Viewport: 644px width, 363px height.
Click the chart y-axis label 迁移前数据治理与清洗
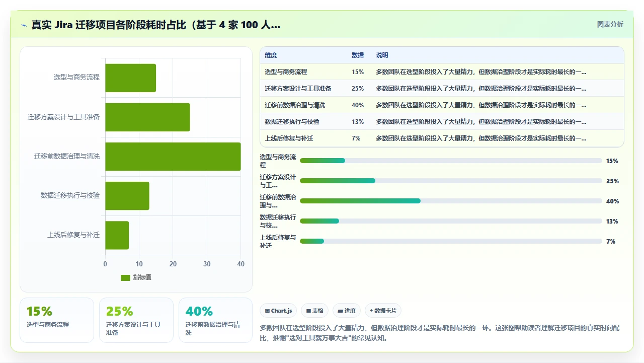point(67,157)
